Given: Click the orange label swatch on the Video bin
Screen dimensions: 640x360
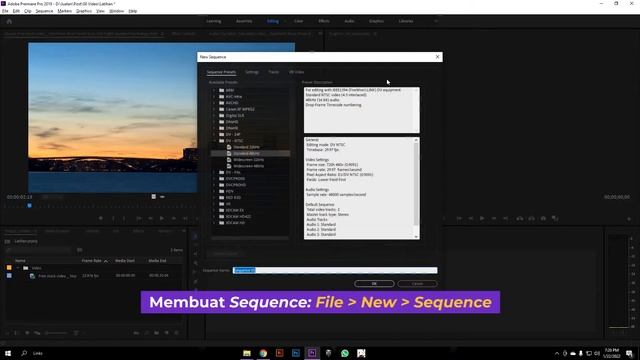Looking at the screenshot, I should [x=9, y=268].
